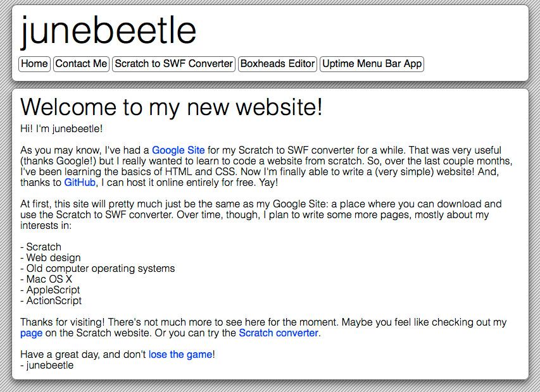This screenshot has width=540, height=392.
Task: Select the Boxheads Editor nav button
Action: (277, 64)
